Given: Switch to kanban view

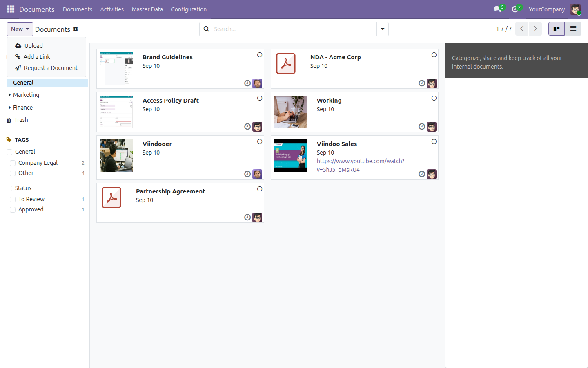Looking at the screenshot, I should click(x=557, y=29).
